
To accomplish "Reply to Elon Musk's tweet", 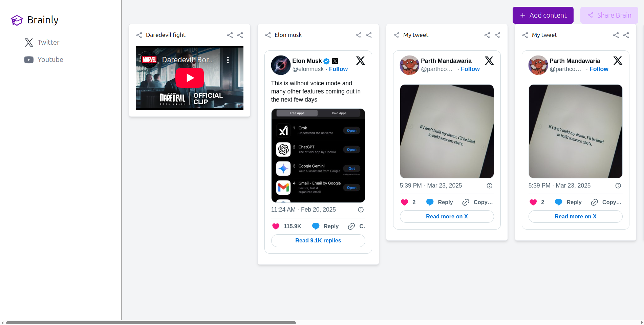I will coord(325,226).
